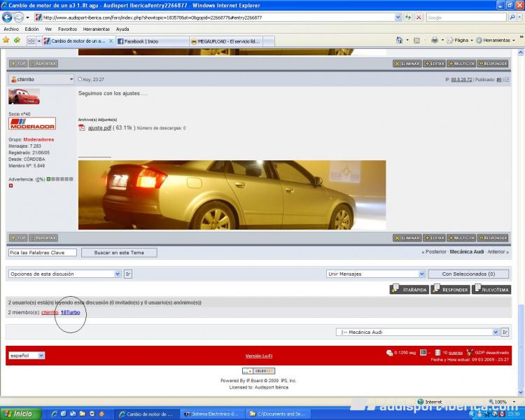Open the Ayuda menu
Viewport: 525px width, 420px height.
coord(122,29)
